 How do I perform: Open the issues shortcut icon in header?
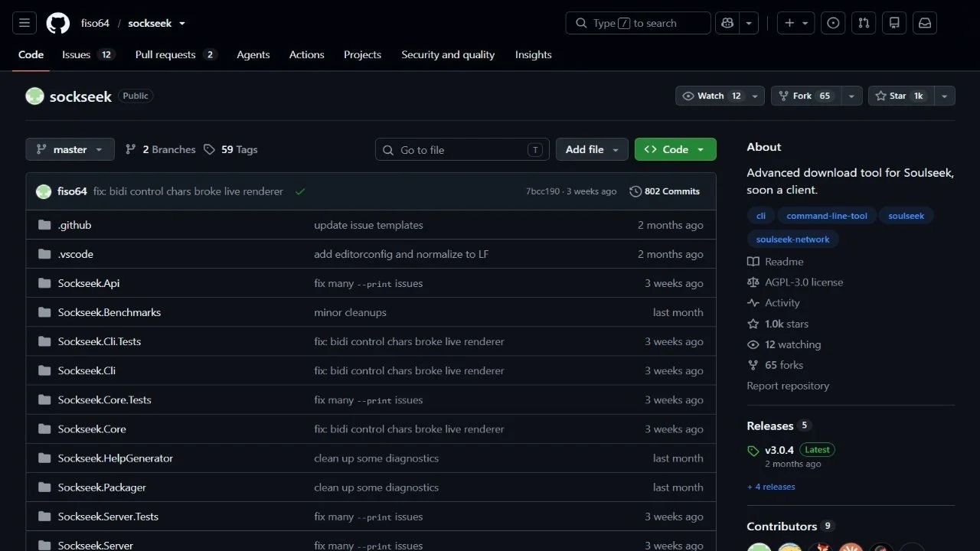tap(833, 23)
